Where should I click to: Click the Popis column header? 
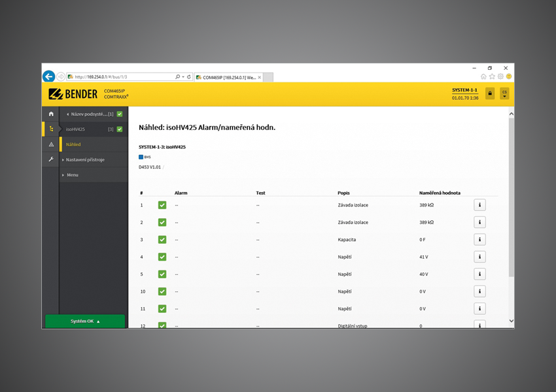[343, 193]
